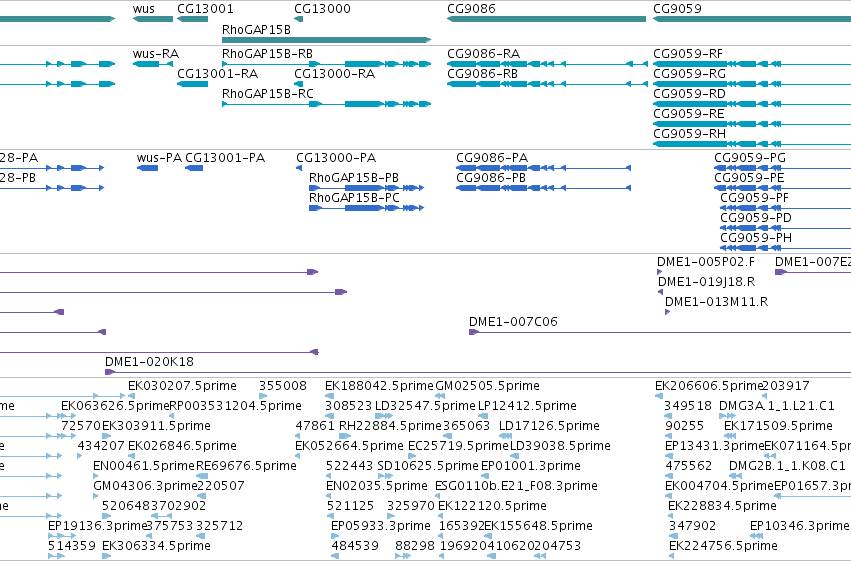Select the CG9059 gene label

pos(677,9)
